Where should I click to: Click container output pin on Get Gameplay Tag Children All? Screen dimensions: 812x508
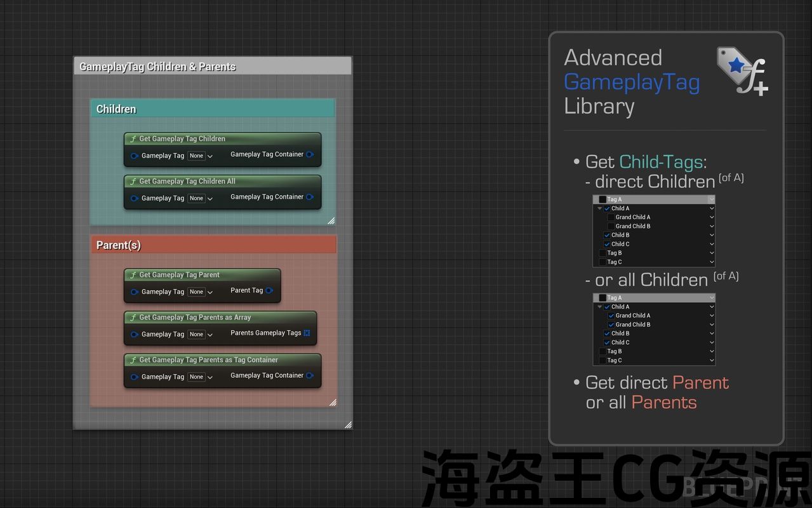point(310,197)
